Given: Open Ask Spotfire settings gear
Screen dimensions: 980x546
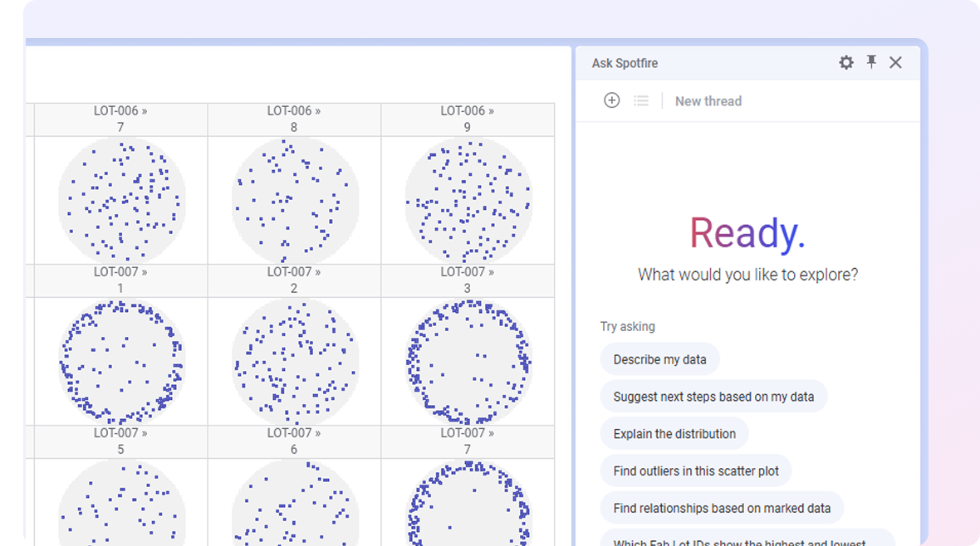Looking at the screenshot, I should click(845, 62).
